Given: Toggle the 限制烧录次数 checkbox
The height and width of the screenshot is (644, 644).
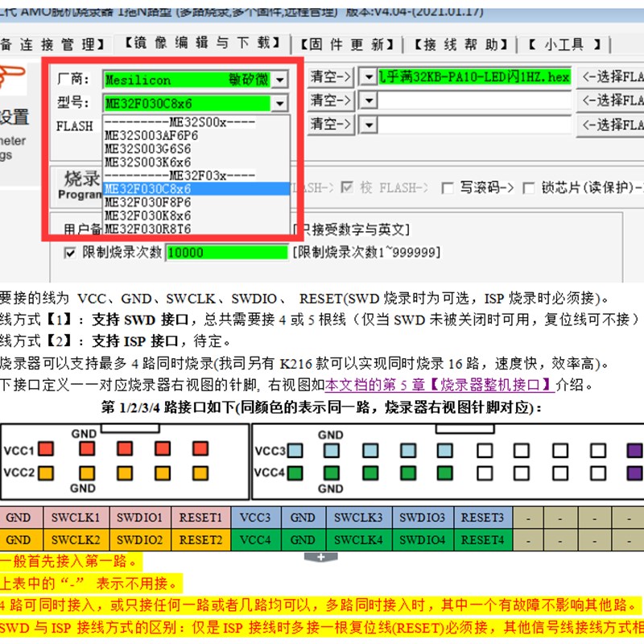Looking at the screenshot, I should point(70,253).
